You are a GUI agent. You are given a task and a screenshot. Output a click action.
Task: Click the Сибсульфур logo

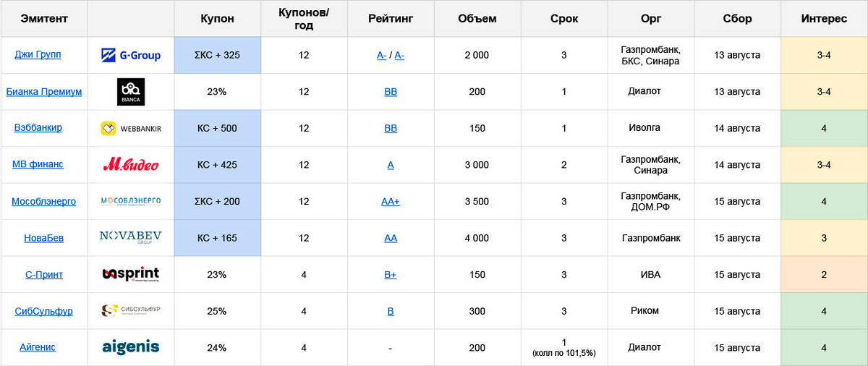(x=130, y=311)
